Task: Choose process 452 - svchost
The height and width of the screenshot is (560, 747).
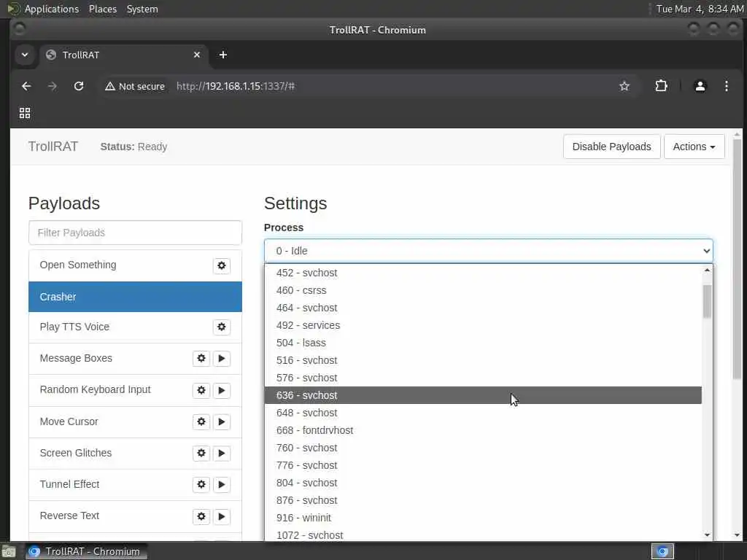Action: coord(483,273)
